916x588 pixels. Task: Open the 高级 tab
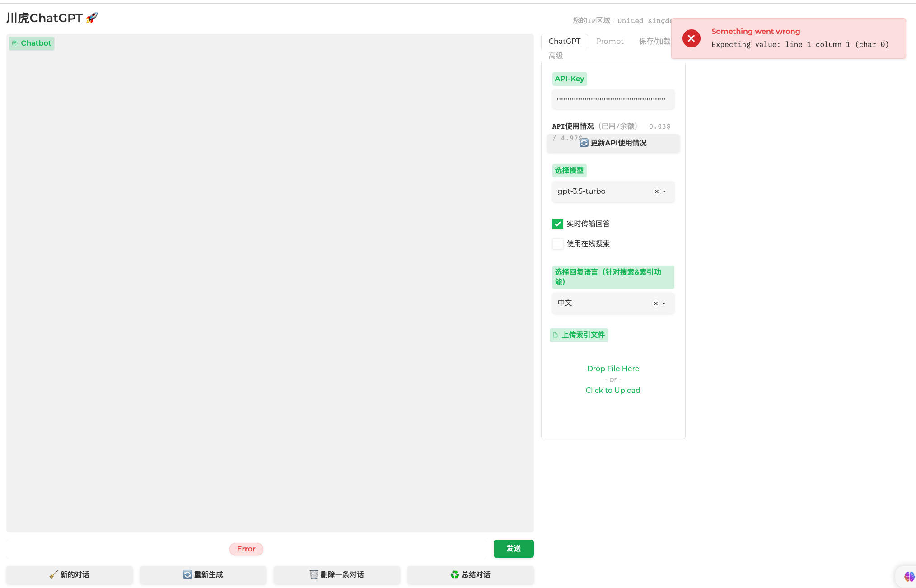[556, 56]
